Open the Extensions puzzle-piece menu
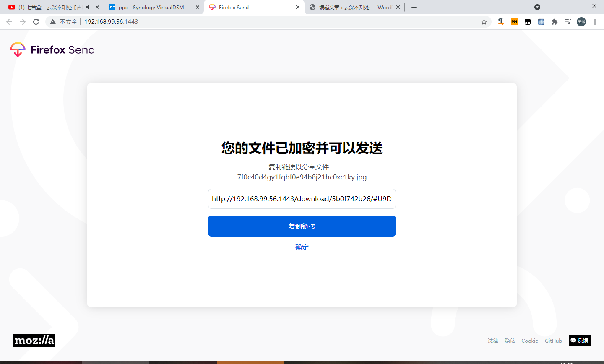Viewport: 604px width, 364px height. pyautogui.click(x=554, y=21)
